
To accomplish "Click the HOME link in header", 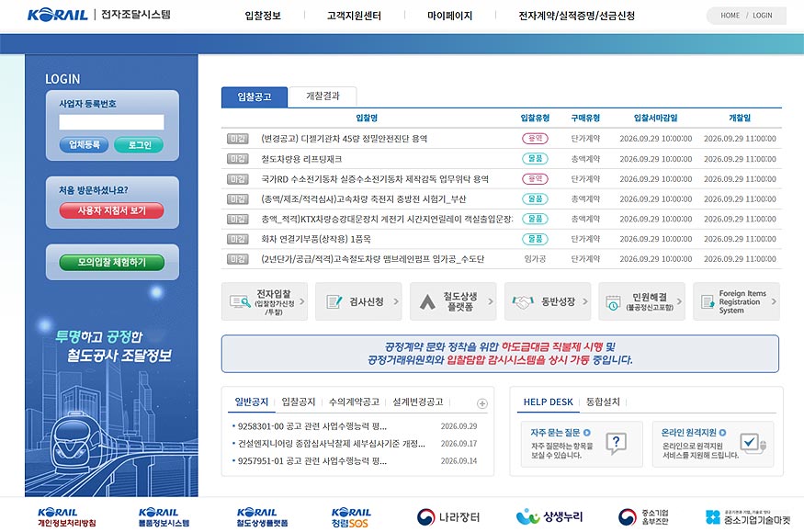I will [x=730, y=16].
